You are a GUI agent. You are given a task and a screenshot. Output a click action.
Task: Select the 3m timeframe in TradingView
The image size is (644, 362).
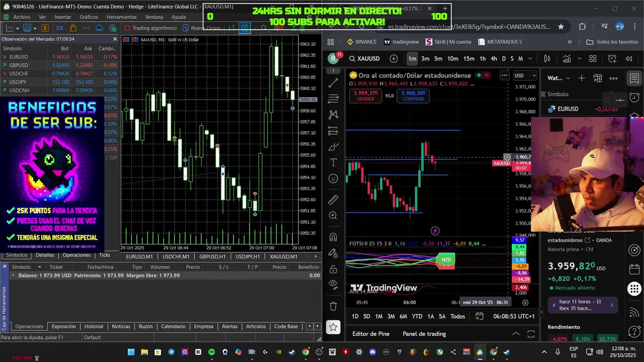(x=425, y=59)
